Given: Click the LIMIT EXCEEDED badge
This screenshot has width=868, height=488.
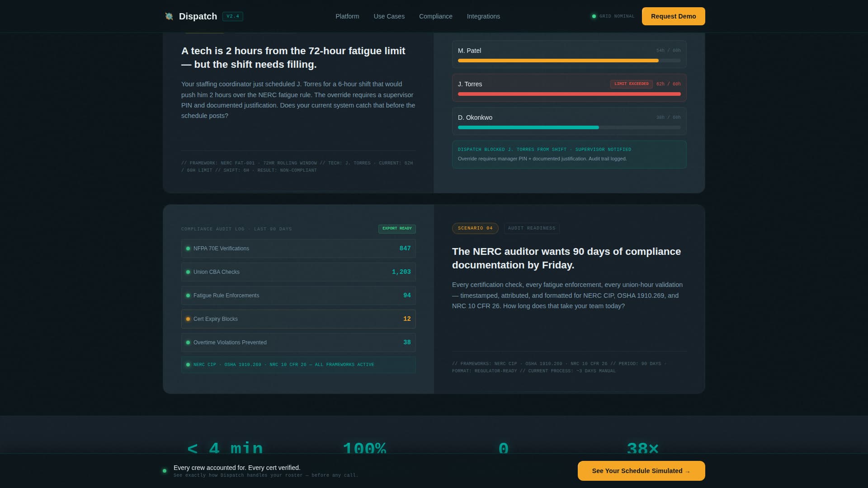Looking at the screenshot, I should pyautogui.click(x=631, y=84).
